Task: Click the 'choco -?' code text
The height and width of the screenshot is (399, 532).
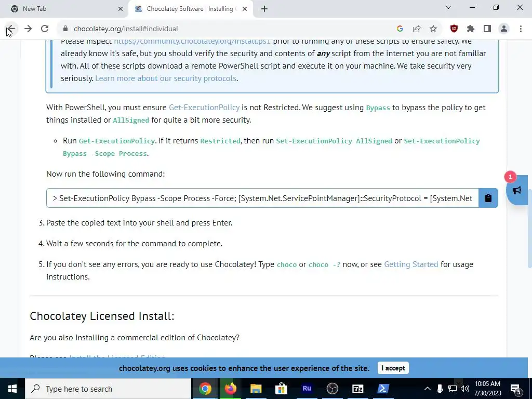Action: coord(324,264)
